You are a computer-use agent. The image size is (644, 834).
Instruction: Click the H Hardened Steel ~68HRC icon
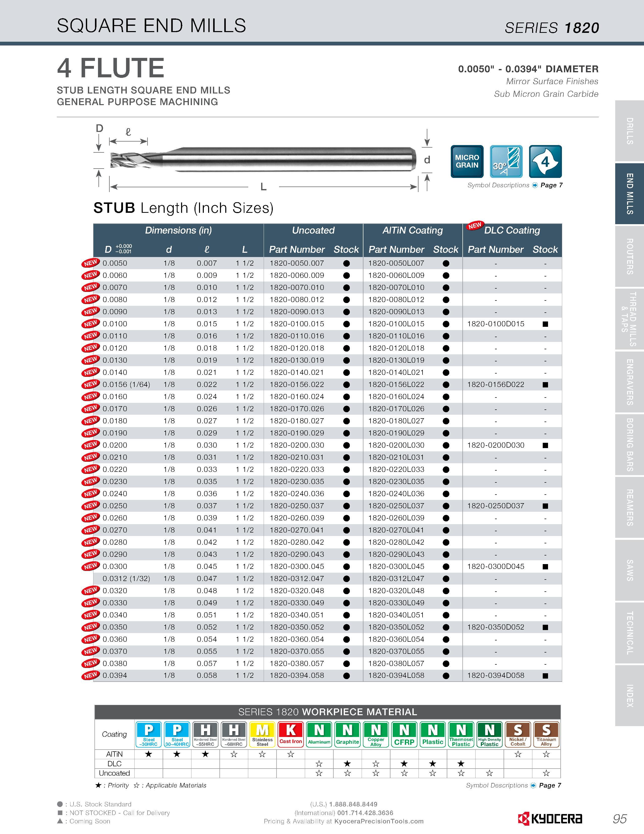point(234,734)
